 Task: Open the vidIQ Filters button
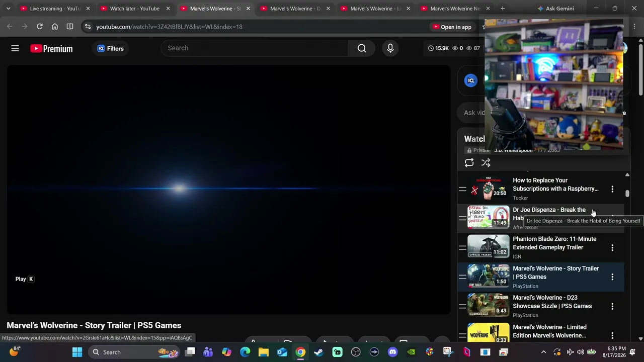coord(110,48)
